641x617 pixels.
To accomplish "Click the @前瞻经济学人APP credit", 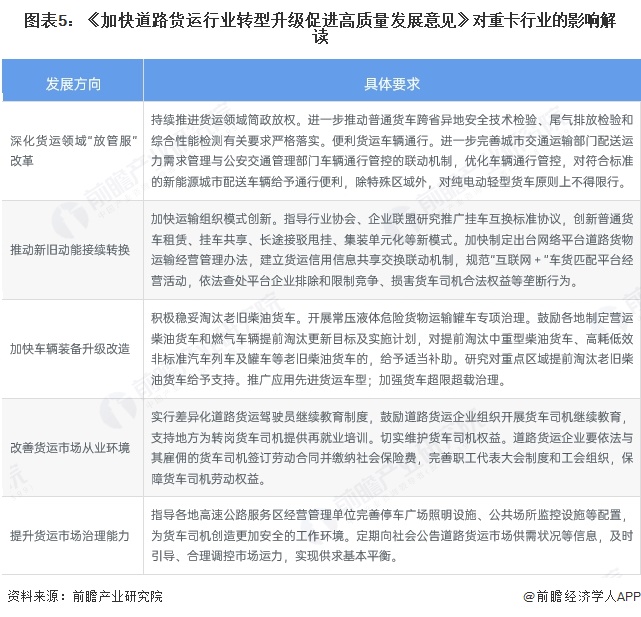I will coord(582,596).
